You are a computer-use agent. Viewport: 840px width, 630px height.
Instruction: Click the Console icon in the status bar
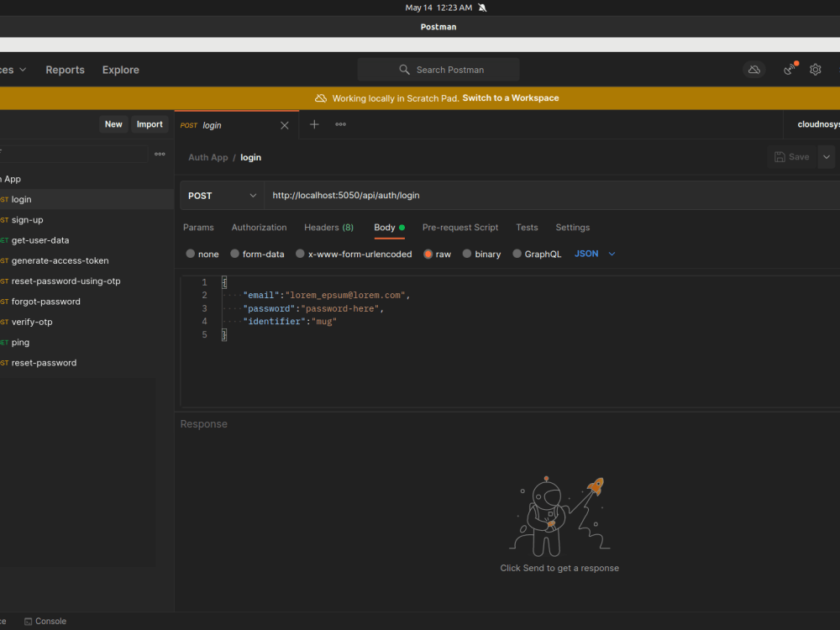pyautogui.click(x=29, y=622)
